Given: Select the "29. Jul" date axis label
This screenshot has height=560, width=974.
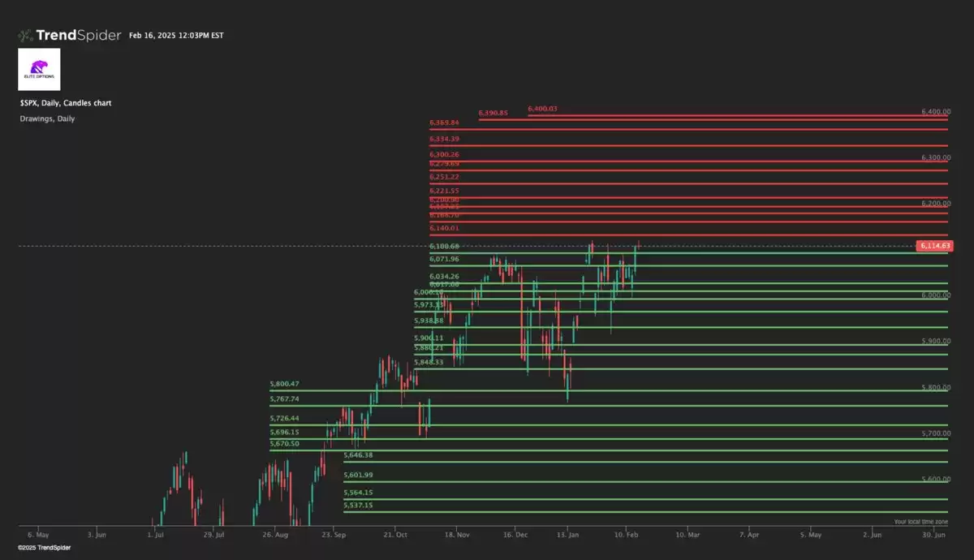Looking at the screenshot, I should (x=214, y=535).
